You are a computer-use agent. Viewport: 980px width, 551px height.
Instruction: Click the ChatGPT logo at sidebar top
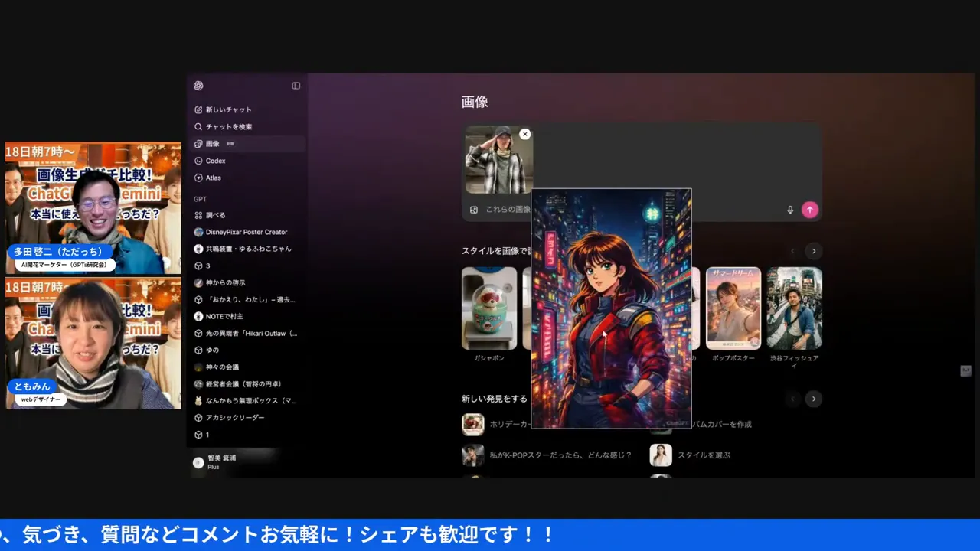coord(198,86)
